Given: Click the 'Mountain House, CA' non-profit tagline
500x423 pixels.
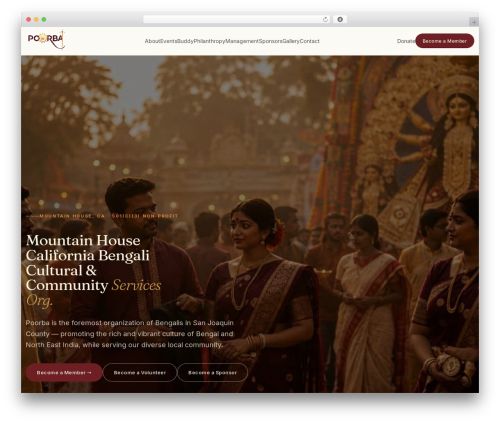Looking at the screenshot, I should tap(108, 216).
